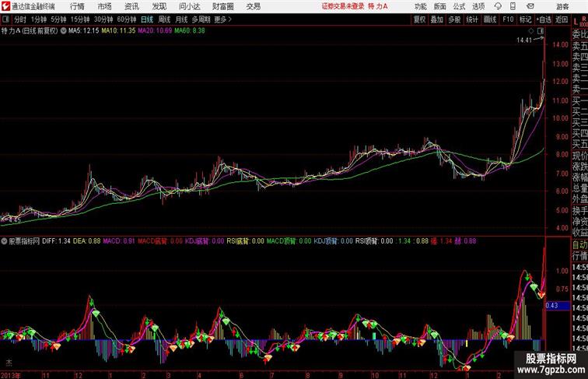Click the diamond icon above chart
588x379 pixels.
pos(531,31)
